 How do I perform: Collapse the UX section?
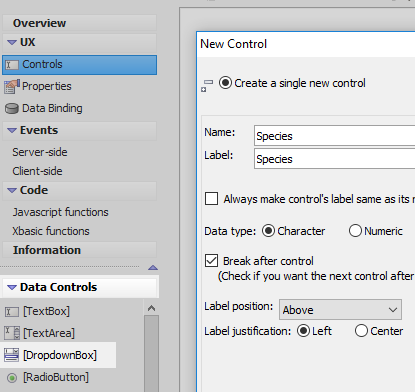point(12,42)
